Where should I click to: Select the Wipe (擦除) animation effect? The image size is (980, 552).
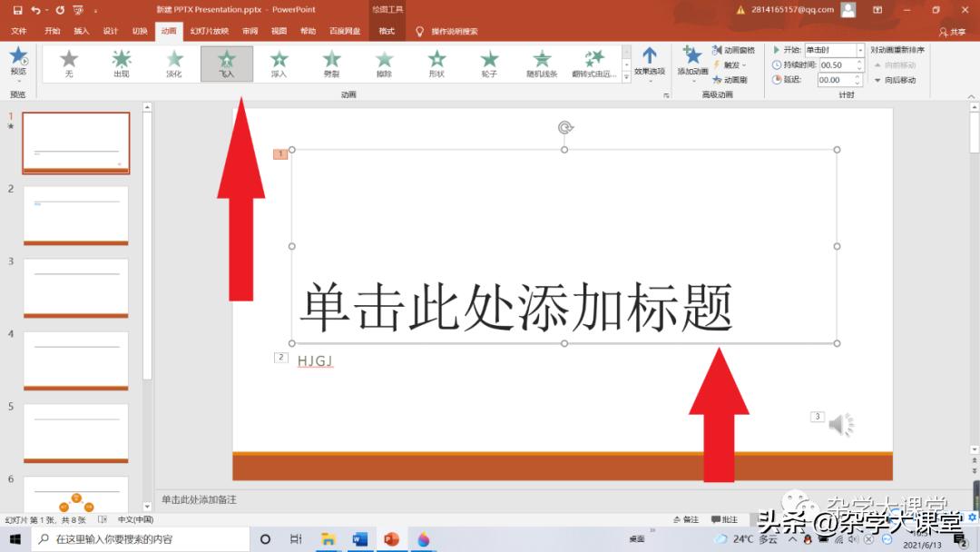click(x=384, y=62)
